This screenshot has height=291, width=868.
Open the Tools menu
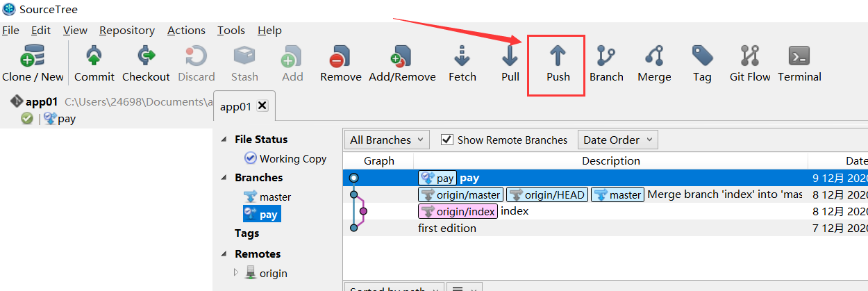pyautogui.click(x=231, y=30)
